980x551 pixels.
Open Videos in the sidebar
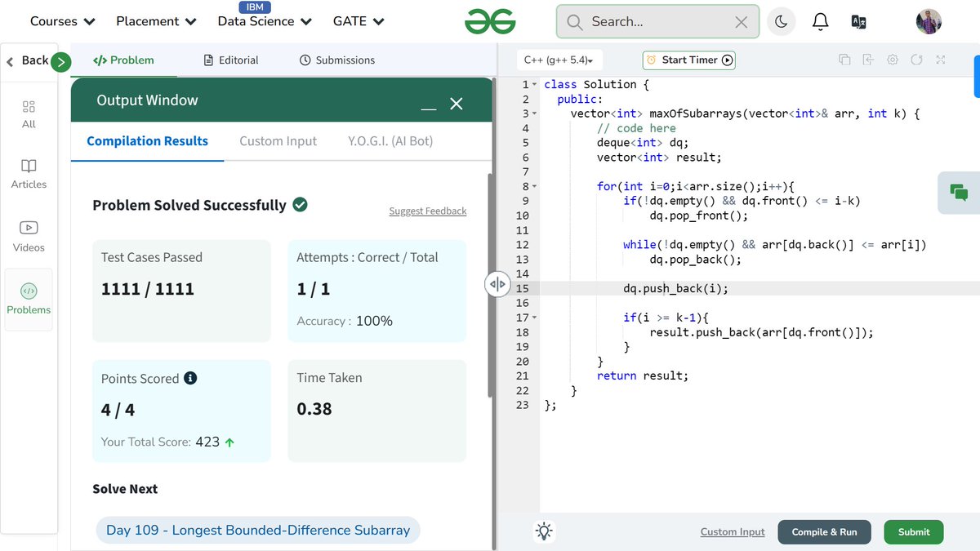click(29, 237)
